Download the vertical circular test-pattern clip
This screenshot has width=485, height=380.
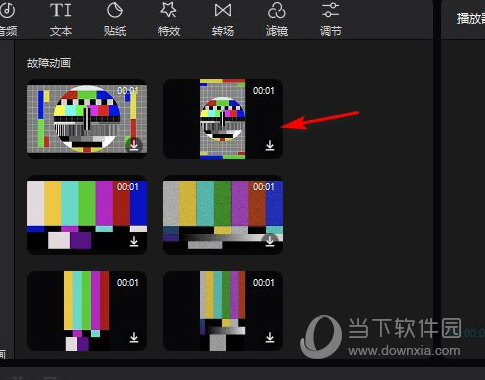[270, 145]
